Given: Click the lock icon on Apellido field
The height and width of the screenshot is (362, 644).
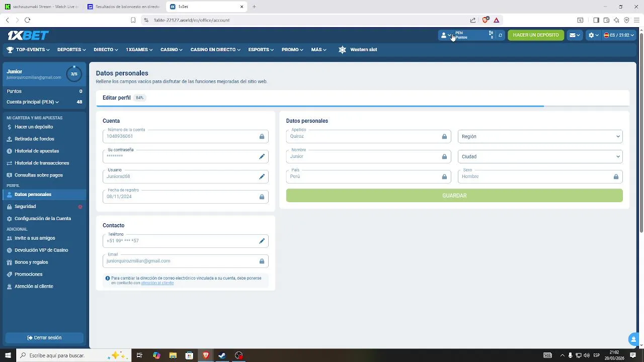Looking at the screenshot, I should (x=444, y=136).
